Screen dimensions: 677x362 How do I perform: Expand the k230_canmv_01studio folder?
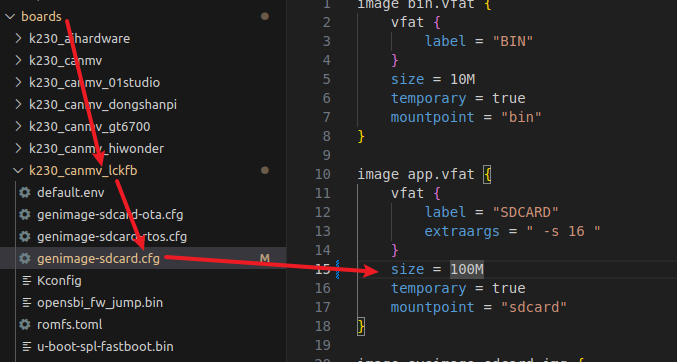tap(18, 83)
